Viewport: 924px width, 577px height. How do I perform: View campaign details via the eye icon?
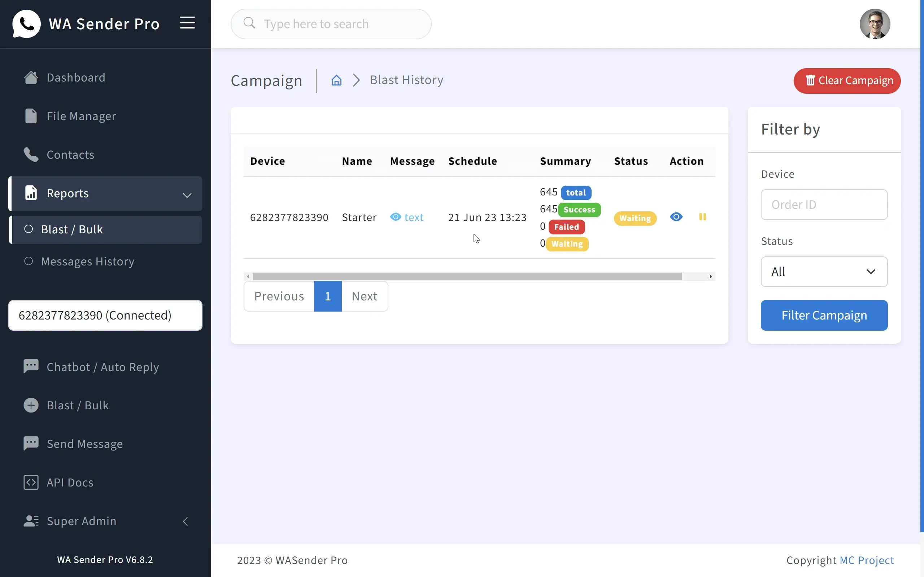click(x=676, y=217)
